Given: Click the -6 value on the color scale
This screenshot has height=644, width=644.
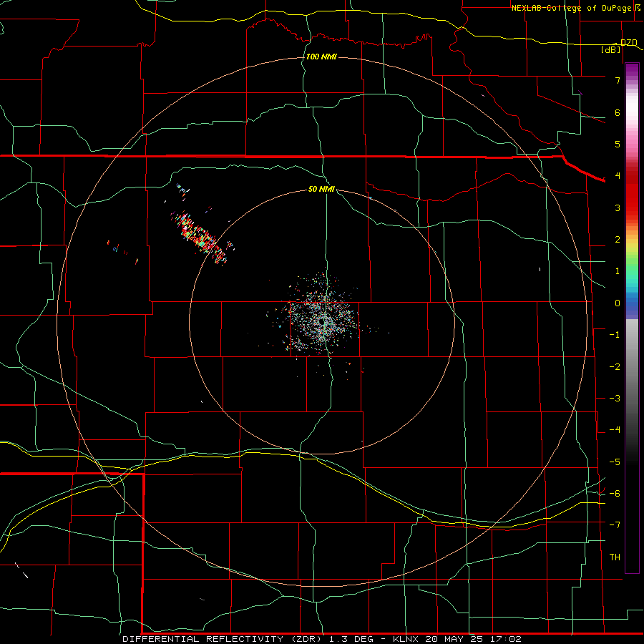Looking at the screenshot, I should [615, 494].
